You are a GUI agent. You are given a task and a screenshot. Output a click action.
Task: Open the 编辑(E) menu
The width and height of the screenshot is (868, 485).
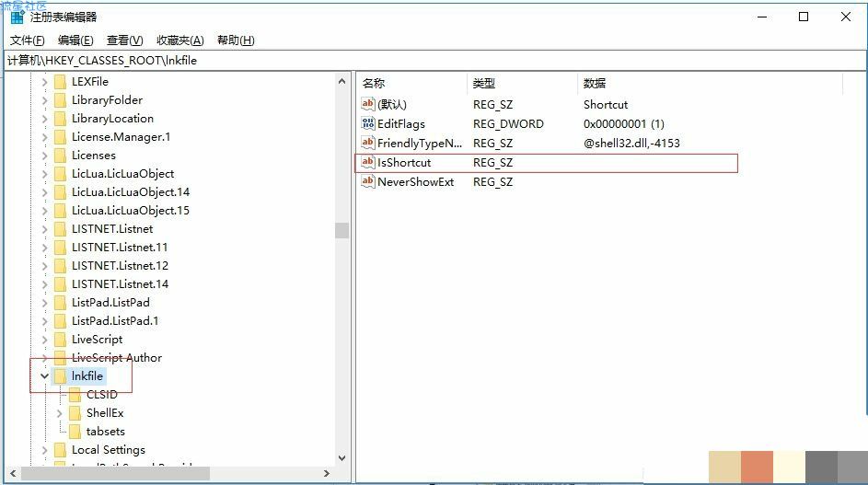(75, 40)
